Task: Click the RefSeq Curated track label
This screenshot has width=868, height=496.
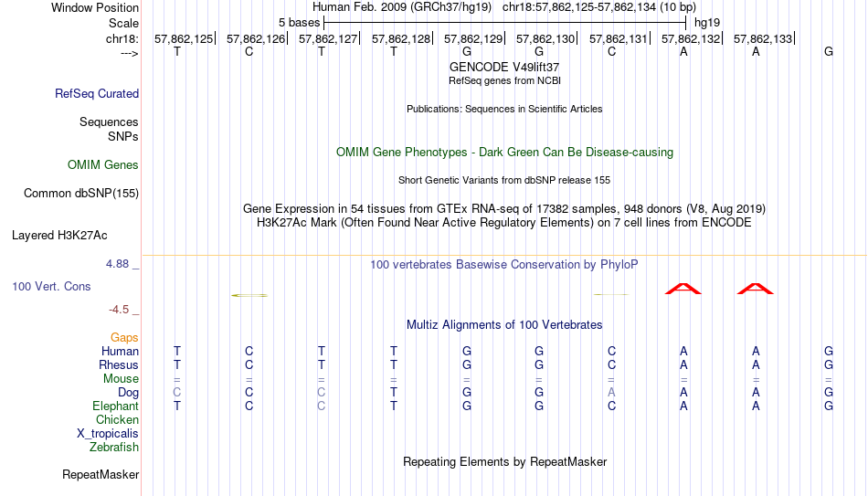Action: [x=97, y=93]
